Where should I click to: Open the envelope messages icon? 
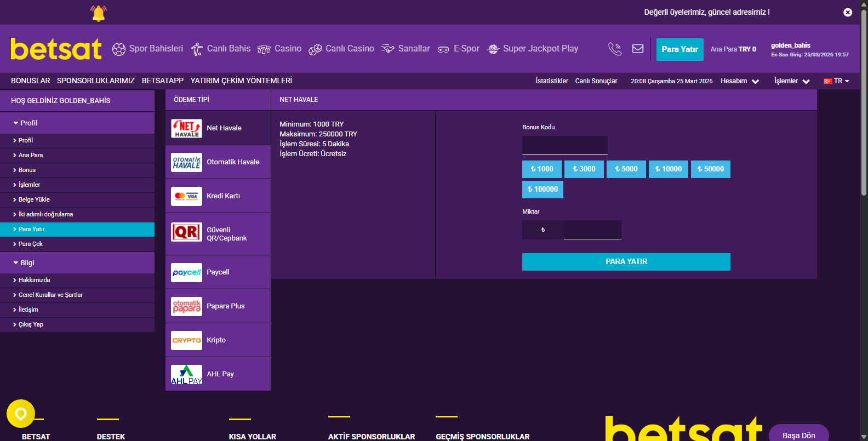638,49
